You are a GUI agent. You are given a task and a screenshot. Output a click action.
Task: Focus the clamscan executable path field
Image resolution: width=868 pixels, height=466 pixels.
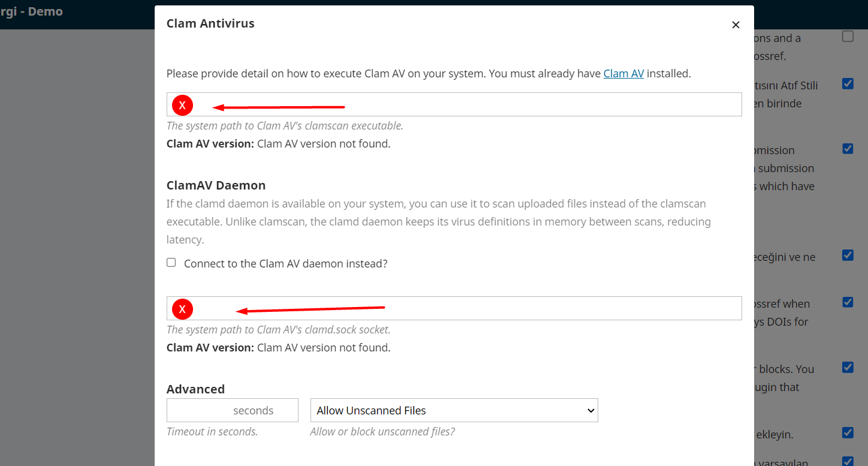[454, 104]
